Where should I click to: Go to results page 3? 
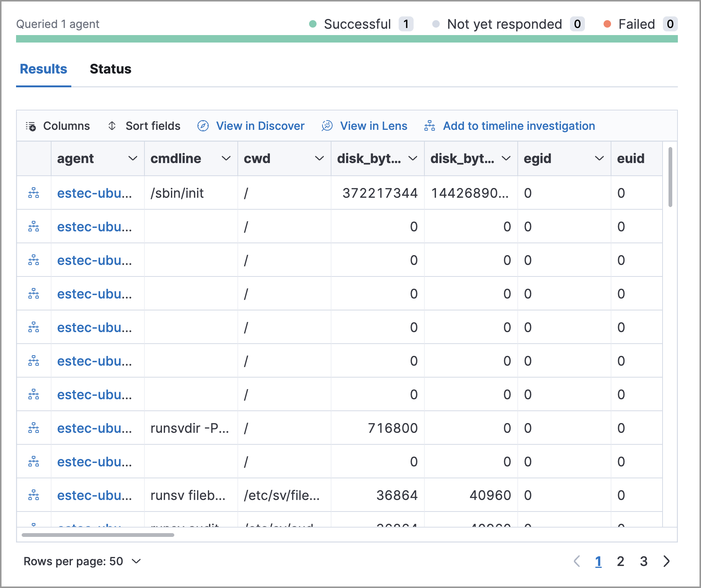pos(644,561)
